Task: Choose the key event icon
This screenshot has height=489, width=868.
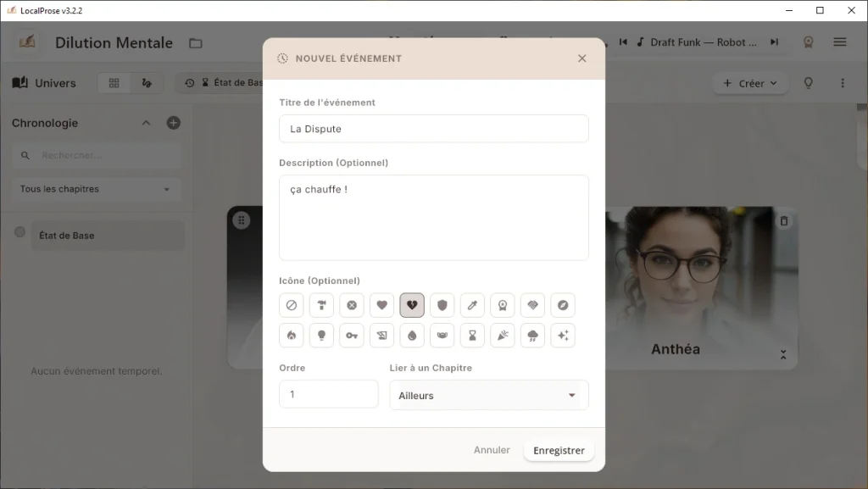Action: click(x=352, y=336)
